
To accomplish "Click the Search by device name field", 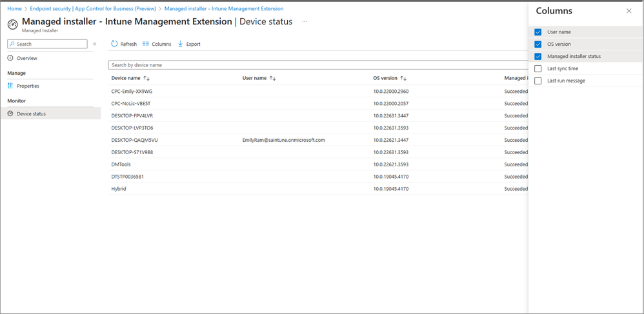I will click(318, 65).
